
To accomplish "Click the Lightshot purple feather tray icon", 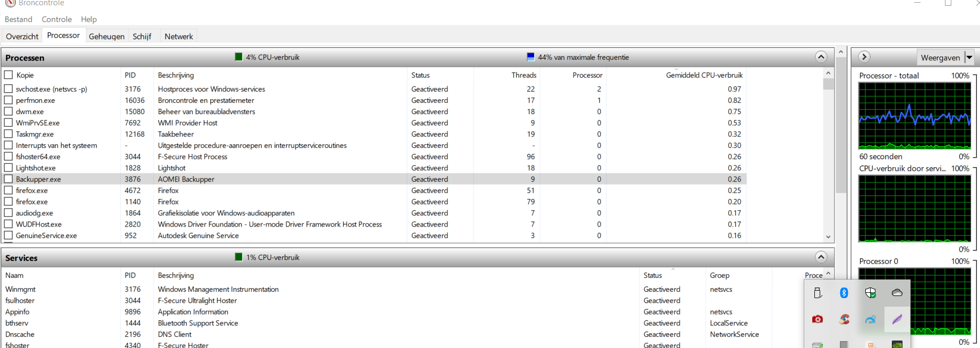I will pyautogui.click(x=897, y=319).
